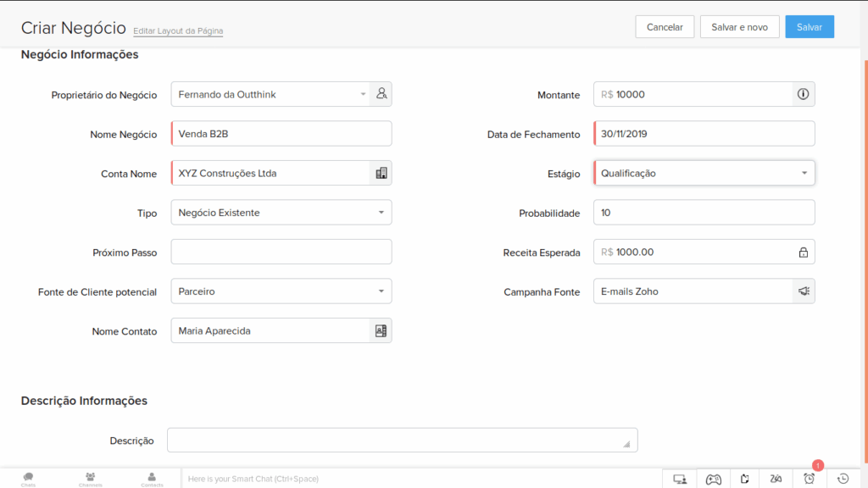Click the Nome Negócio field
Viewport: 868px width, 488px height.
coord(281,134)
